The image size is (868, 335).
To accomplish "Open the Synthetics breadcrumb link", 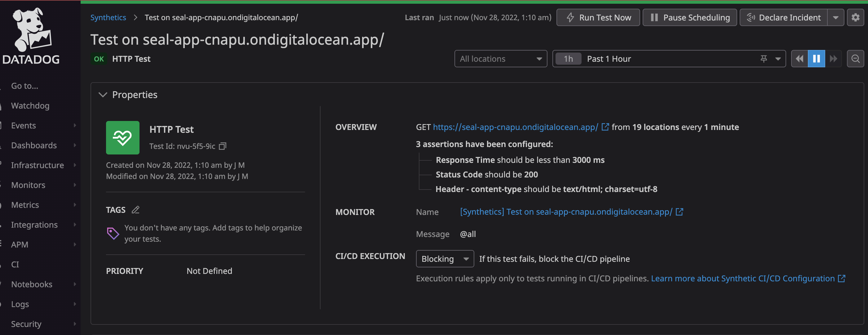I will point(108,17).
